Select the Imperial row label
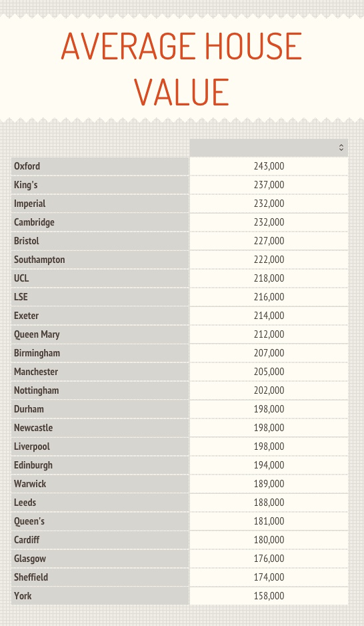Image resolution: width=364 pixels, height=626 pixels. pyautogui.click(x=100, y=204)
